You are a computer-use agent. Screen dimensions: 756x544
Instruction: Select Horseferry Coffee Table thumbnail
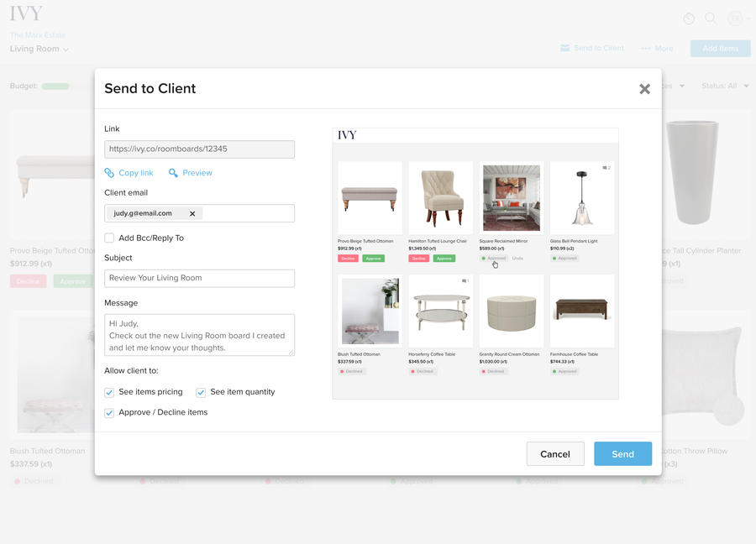441,311
